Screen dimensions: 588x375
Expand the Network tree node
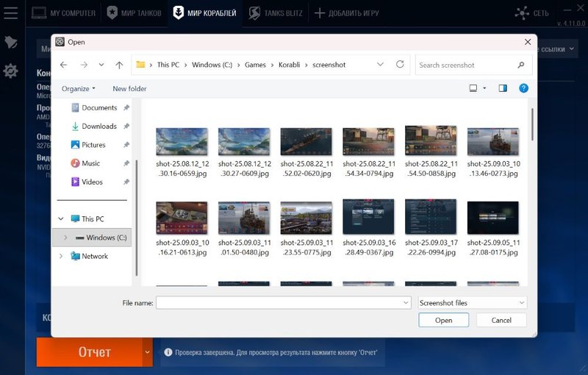[x=61, y=256]
